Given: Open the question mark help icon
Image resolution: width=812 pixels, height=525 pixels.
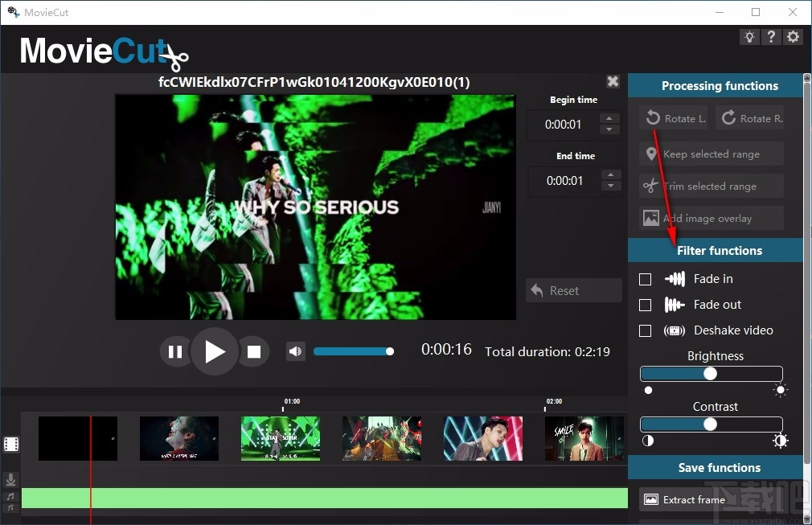Looking at the screenshot, I should [772, 37].
